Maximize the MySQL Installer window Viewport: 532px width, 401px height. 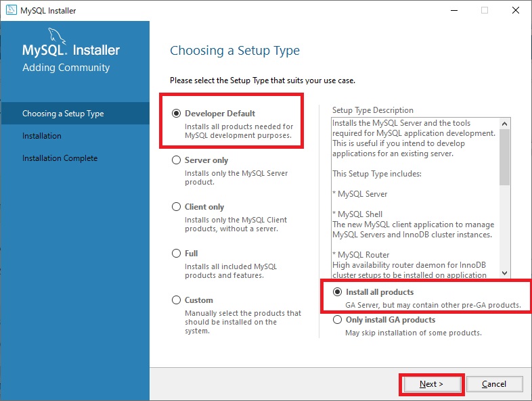click(485, 10)
